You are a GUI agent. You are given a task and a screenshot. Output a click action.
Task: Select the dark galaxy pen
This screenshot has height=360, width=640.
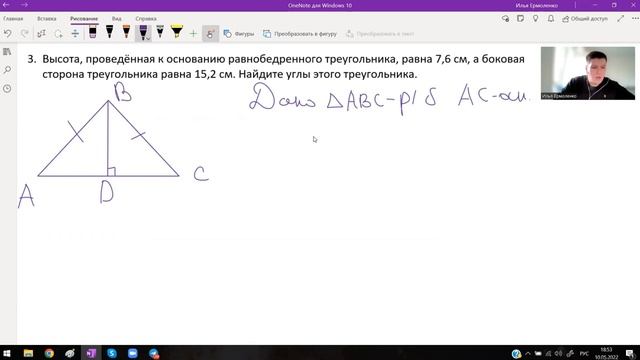pyautogui.click(x=160, y=32)
